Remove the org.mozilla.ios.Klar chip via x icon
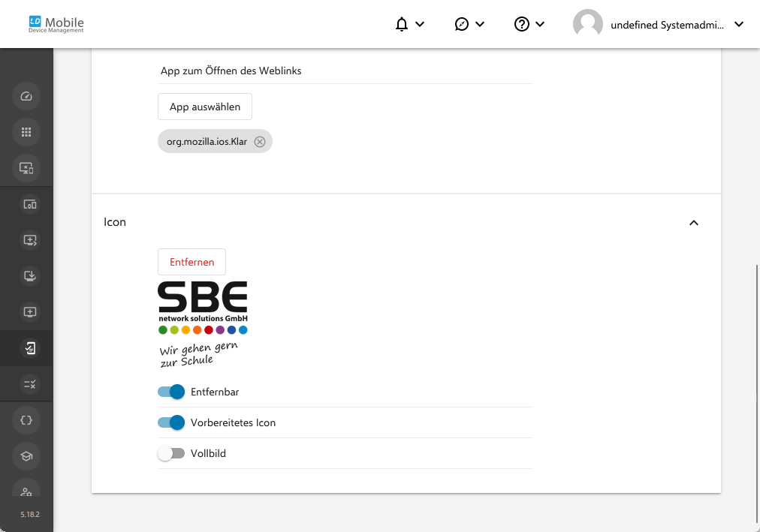 pyautogui.click(x=260, y=141)
